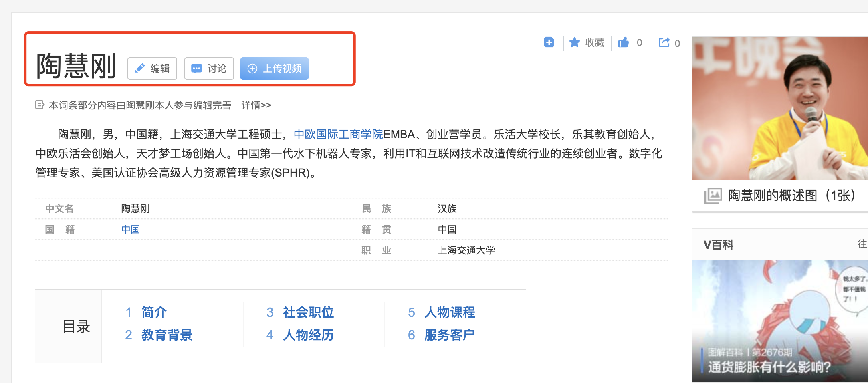
Task: Open the 中欧国际工商学院 link
Action: [x=338, y=134]
